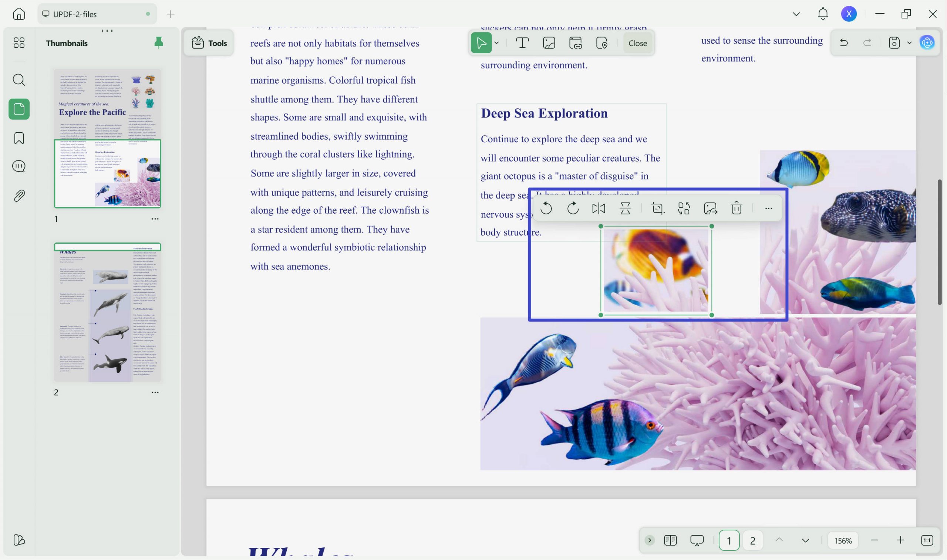The width and height of the screenshot is (947, 560).
Task: Expand the title bar dropdown chevron
Action: coord(796,14)
